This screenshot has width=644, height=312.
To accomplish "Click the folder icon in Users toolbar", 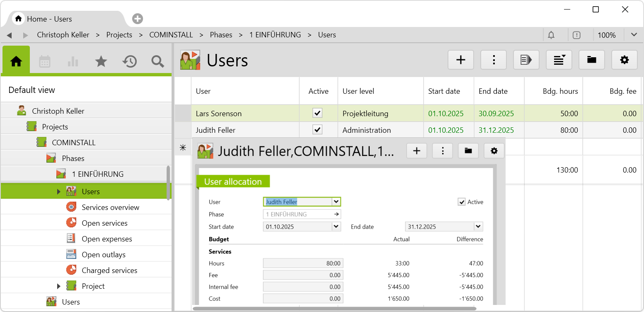I will [x=591, y=60].
